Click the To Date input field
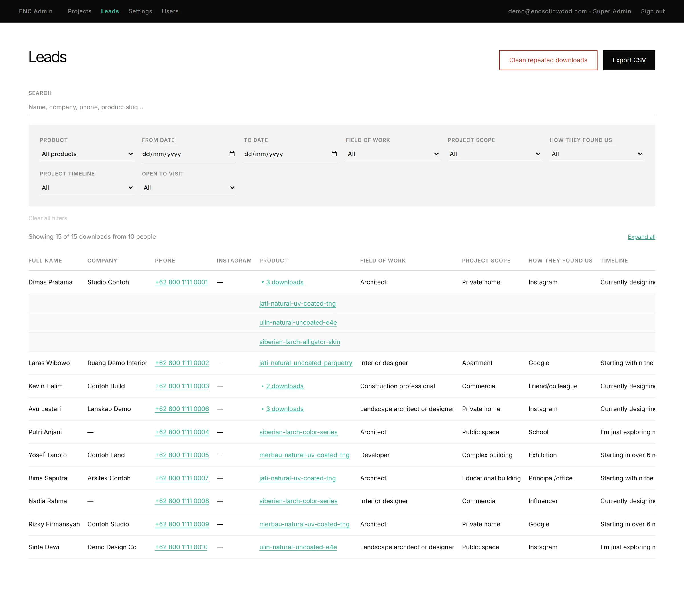 [291, 154]
